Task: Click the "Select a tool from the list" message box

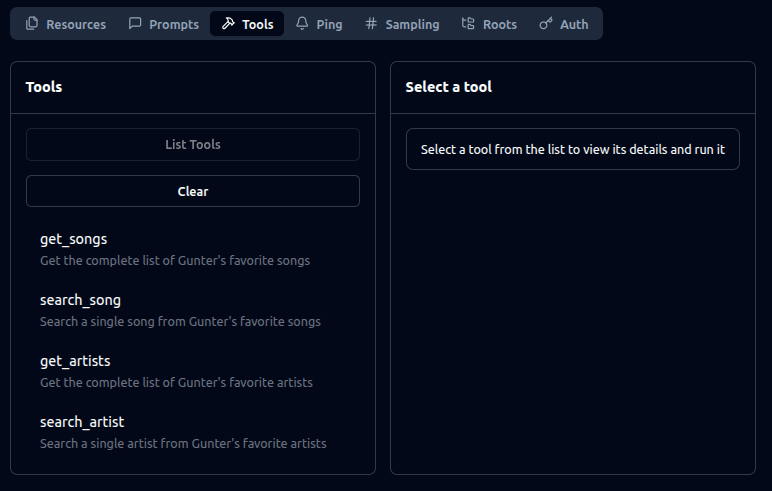Action: (573, 149)
